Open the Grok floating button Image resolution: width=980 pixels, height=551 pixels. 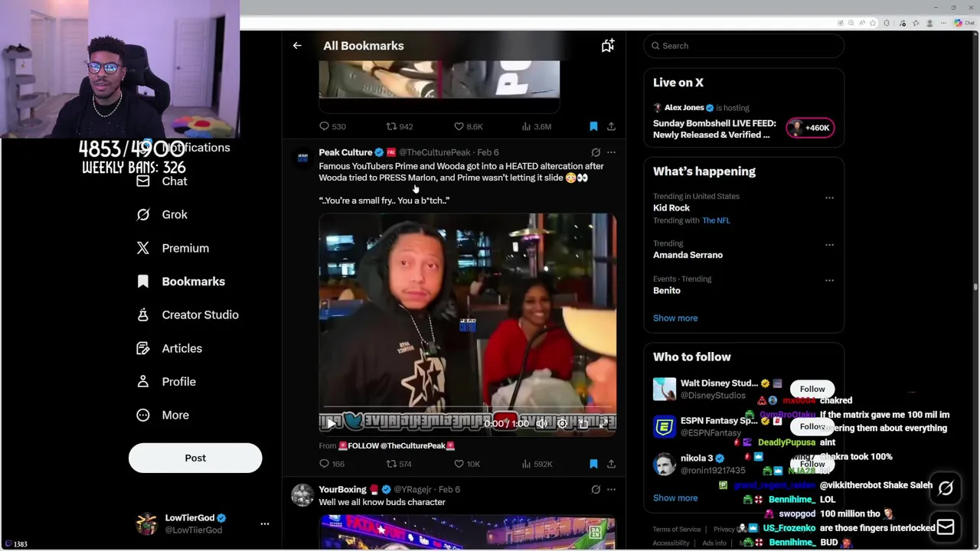click(946, 488)
